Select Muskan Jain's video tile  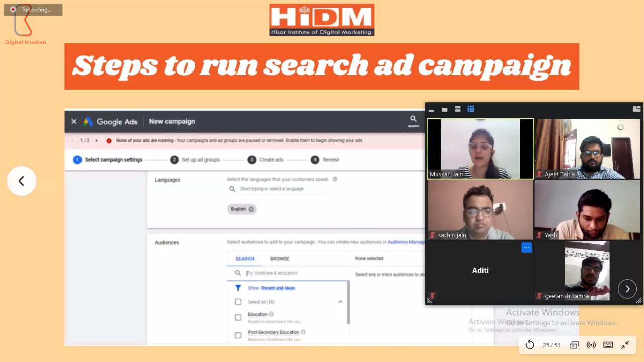(480, 149)
